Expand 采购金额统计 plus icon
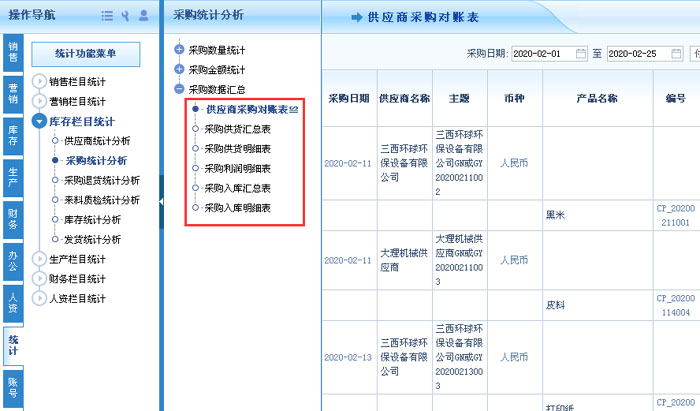Screen dimensions: 700x411 179,69
